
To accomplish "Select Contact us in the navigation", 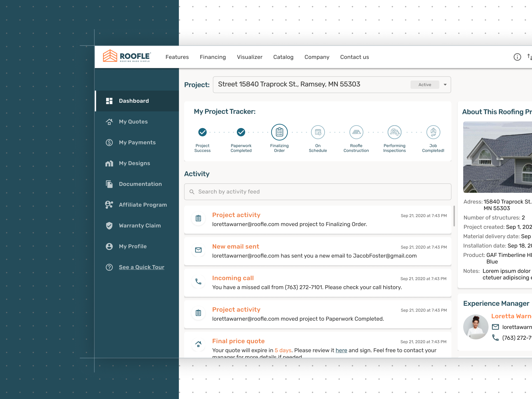I will (x=354, y=57).
